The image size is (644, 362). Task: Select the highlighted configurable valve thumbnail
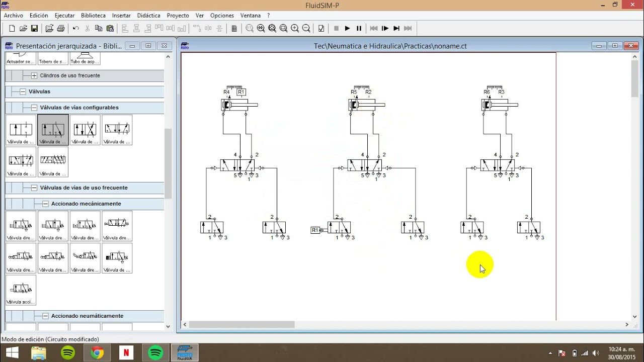pos(53,130)
